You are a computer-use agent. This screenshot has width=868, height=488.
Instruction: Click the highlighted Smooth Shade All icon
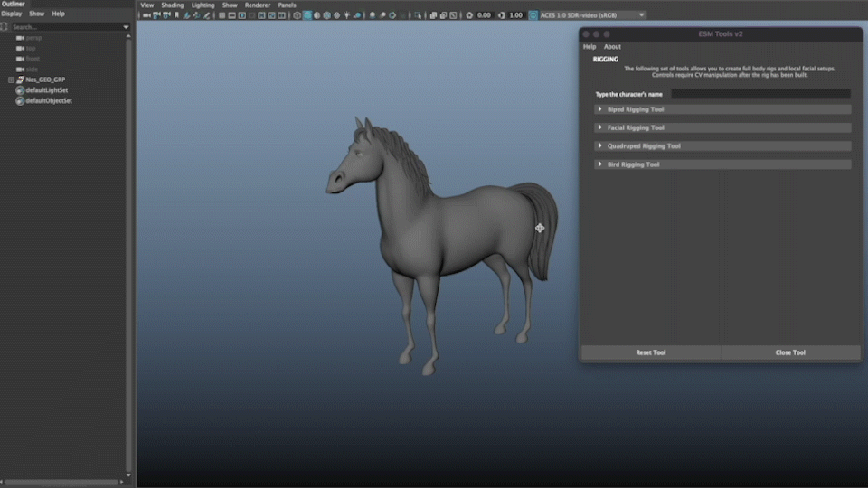click(x=307, y=15)
